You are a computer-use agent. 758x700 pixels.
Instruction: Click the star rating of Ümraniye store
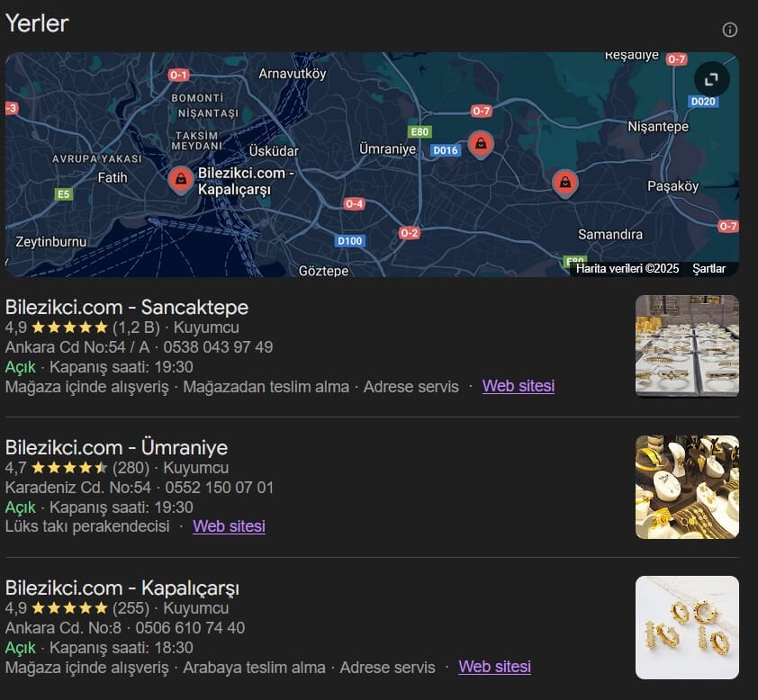(x=69, y=468)
